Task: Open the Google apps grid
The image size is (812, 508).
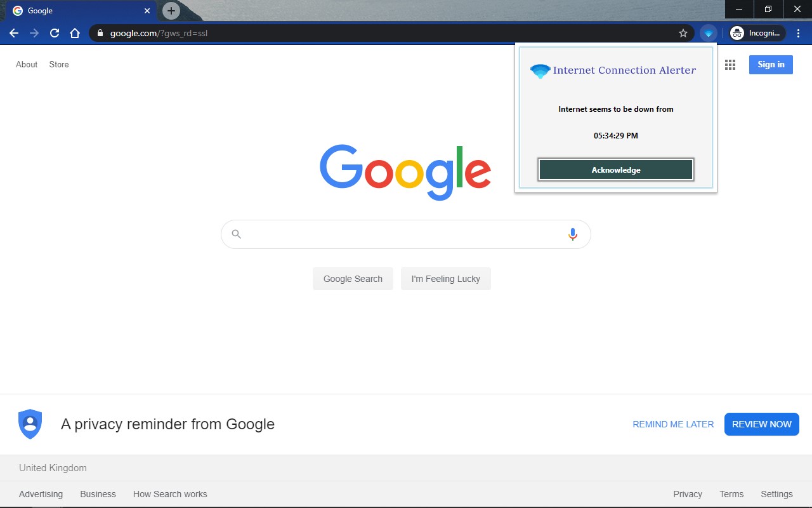Action: tap(730, 65)
